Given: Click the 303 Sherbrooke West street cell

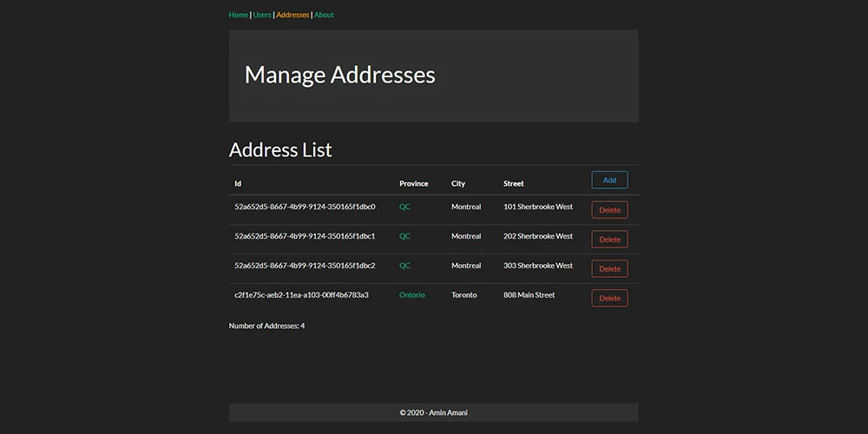Looking at the screenshot, I should click(x=538, y=266).
